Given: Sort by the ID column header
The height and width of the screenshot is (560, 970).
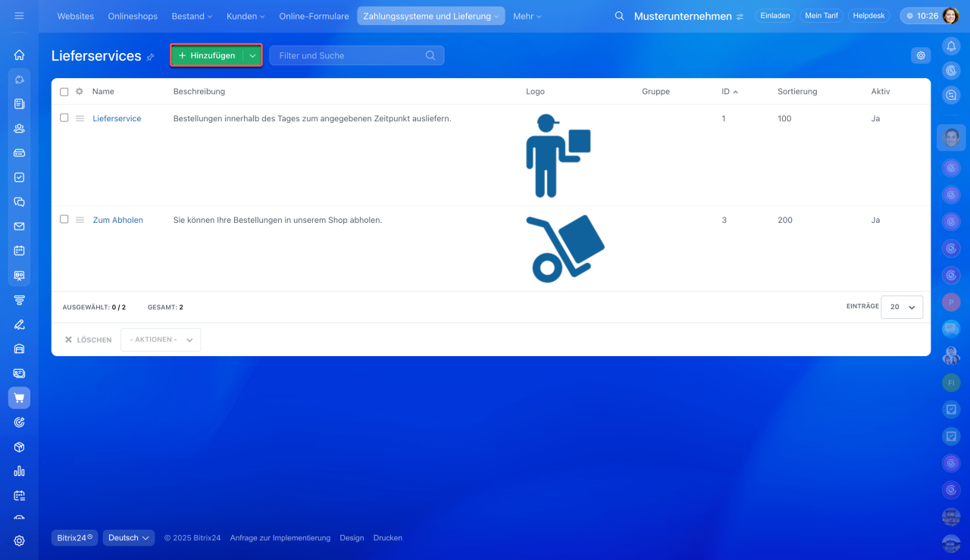Looking at the screenshot, I should click(730, 92).
